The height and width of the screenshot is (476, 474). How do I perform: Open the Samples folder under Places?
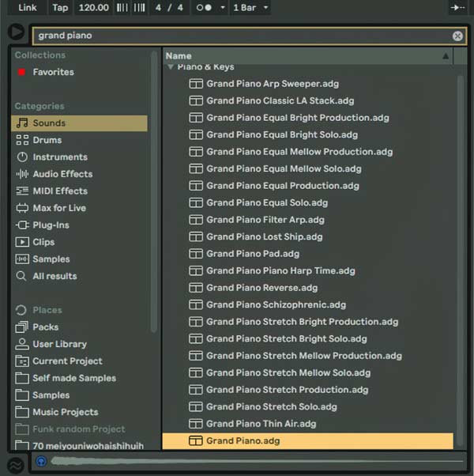click(79, 395)
